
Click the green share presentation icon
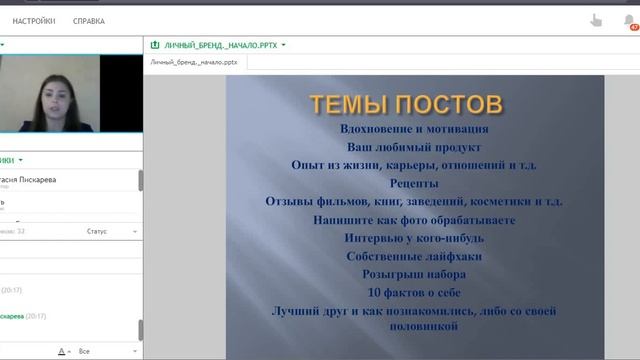[155, 45]
